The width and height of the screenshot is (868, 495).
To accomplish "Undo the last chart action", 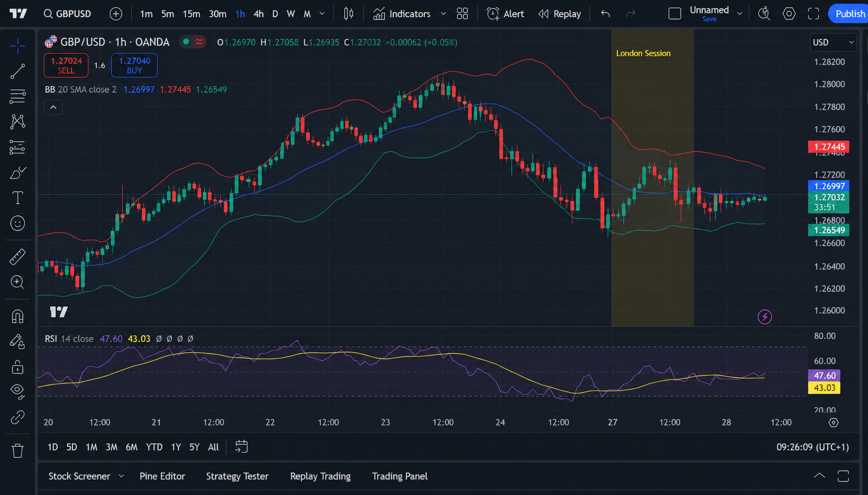I will (x=605, y=14).
